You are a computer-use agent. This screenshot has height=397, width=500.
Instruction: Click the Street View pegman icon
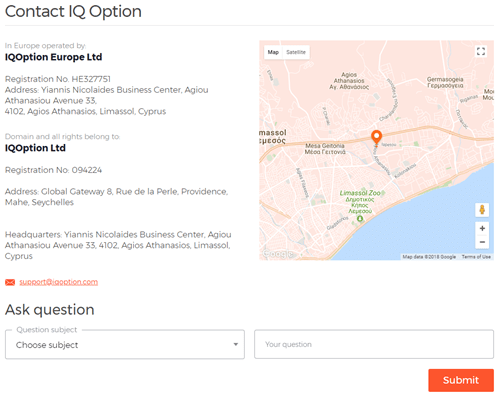482,210
